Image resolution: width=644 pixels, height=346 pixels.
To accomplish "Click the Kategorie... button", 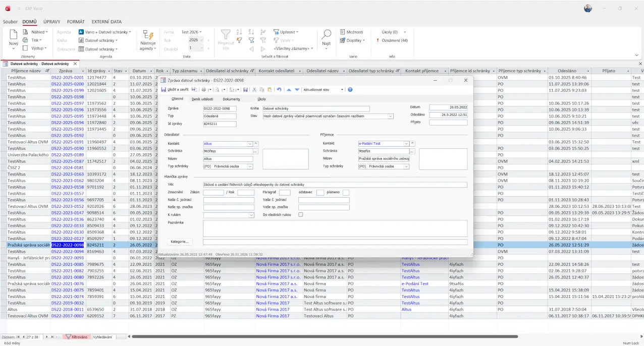I will point(180,242).
